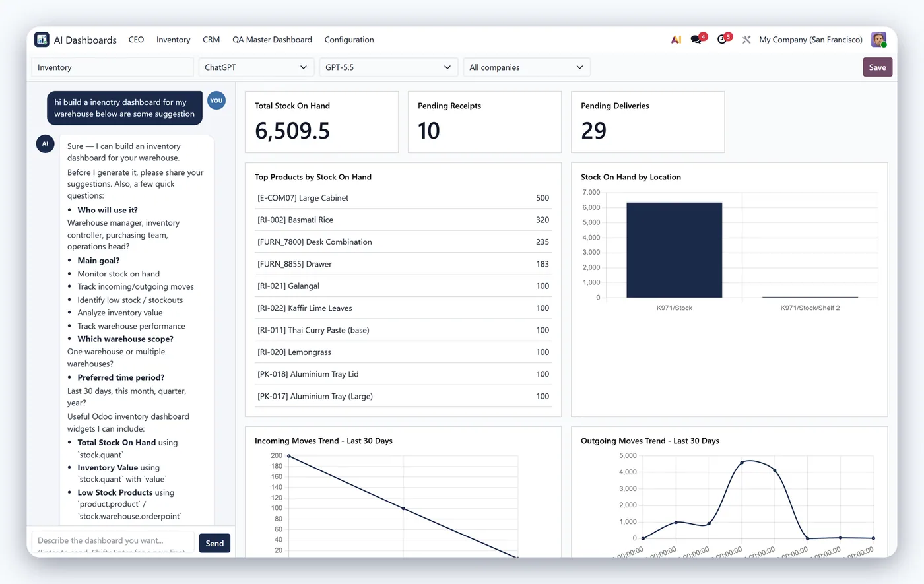Click the Who will use it? question

coord(108,210)
